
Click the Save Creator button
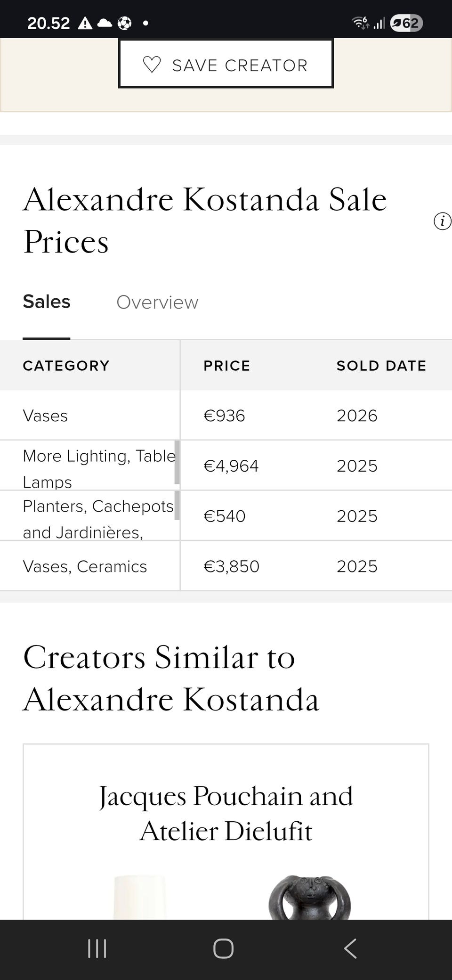click(226, 65)
